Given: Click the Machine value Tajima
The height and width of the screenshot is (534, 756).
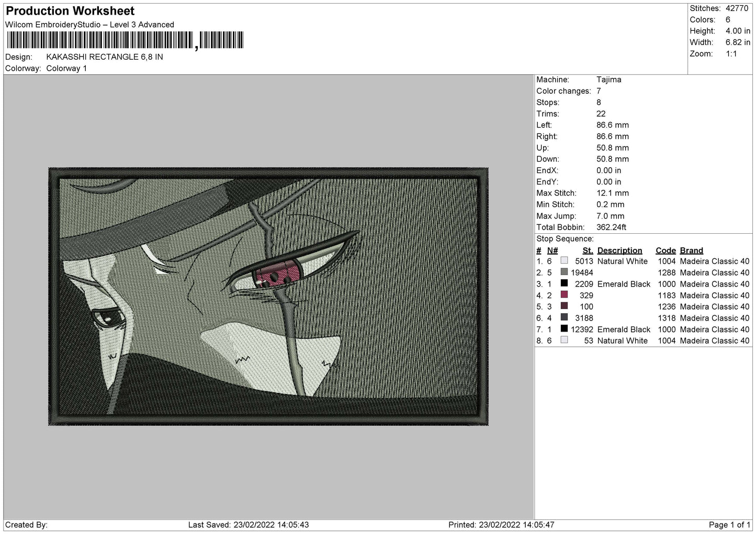Looking at the screenshot, I should [609, 79].
